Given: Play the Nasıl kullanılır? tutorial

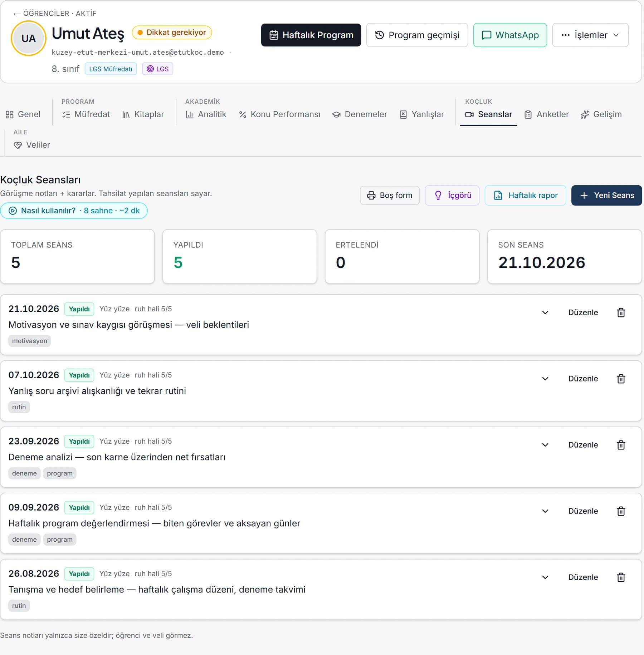Looking at the screenshot, I should [x=74, y=211].
